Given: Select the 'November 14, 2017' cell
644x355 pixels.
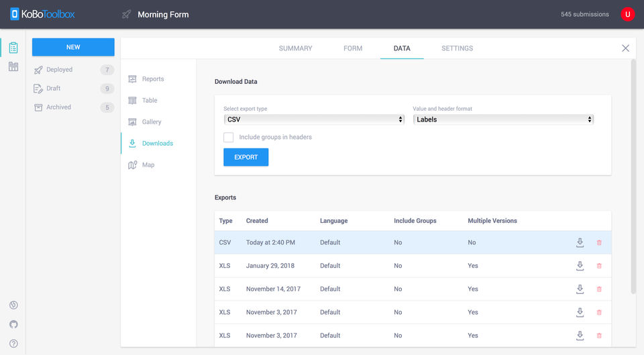Looking at the screenshot, I should pos(273,289).
